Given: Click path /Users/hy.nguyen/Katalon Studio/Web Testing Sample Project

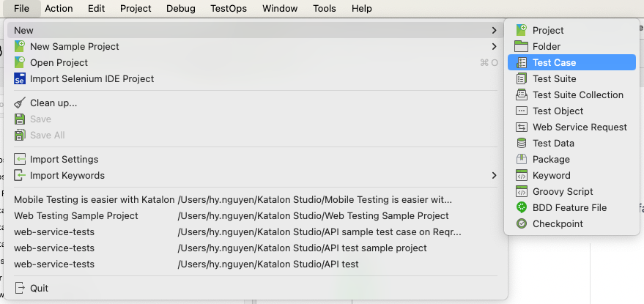Looking at the screenshot, I should tap(313, 215).
